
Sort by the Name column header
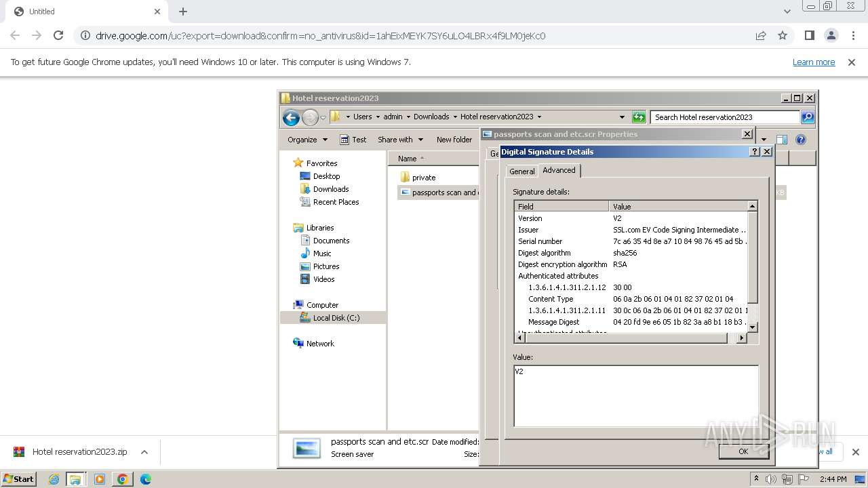(434, 159)
